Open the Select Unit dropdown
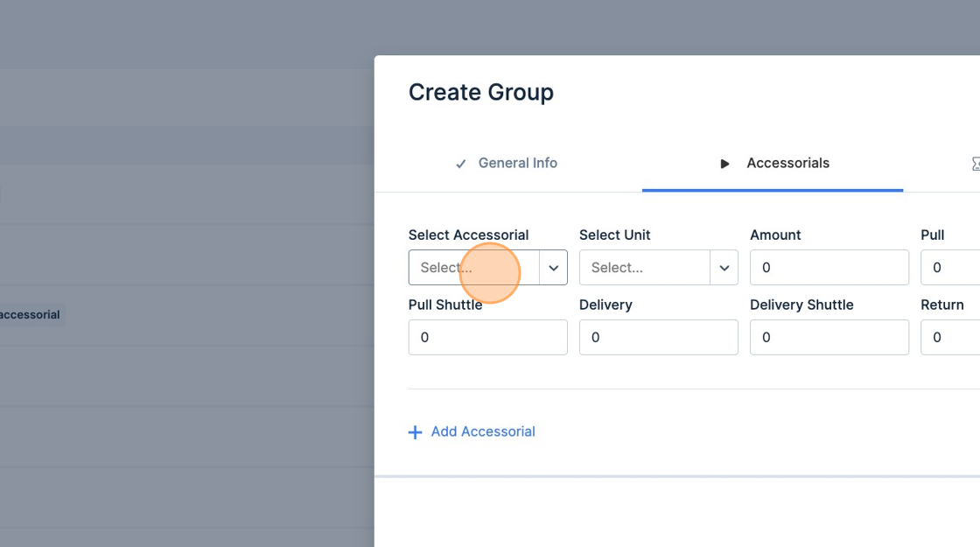The height and width of the screenshot is (547, 980). (658, 268)
